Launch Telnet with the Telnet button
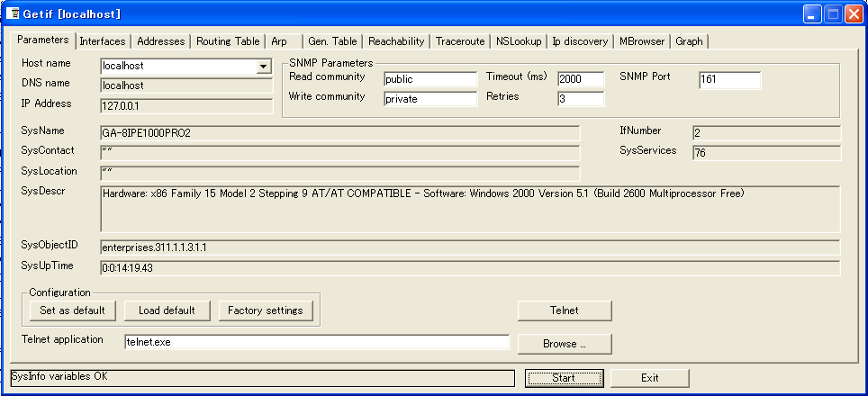 coord(564,310)
